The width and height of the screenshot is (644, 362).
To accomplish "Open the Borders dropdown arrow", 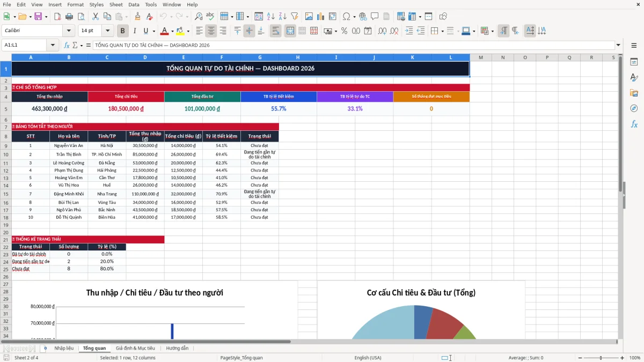I will pyautogui.click(x=442, y=31).
